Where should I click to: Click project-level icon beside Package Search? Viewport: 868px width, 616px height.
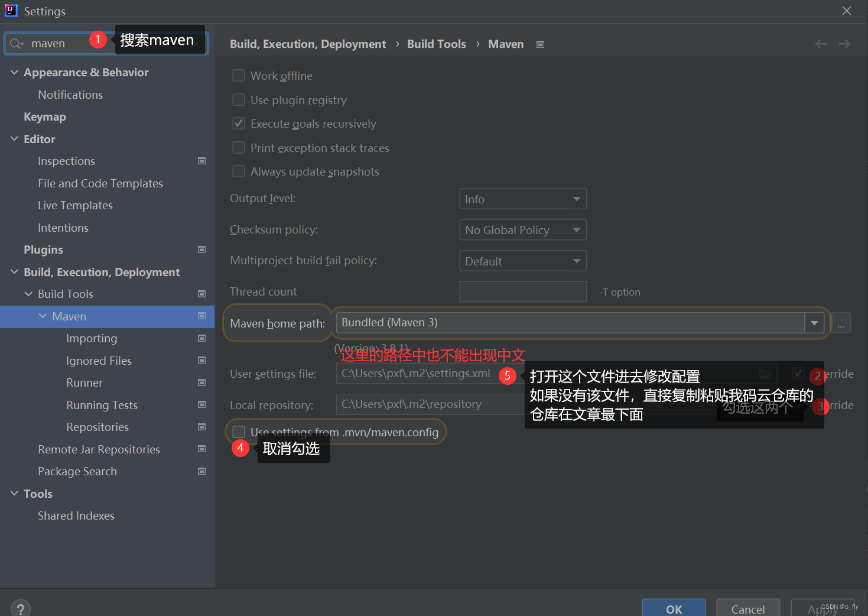[201, 471]
